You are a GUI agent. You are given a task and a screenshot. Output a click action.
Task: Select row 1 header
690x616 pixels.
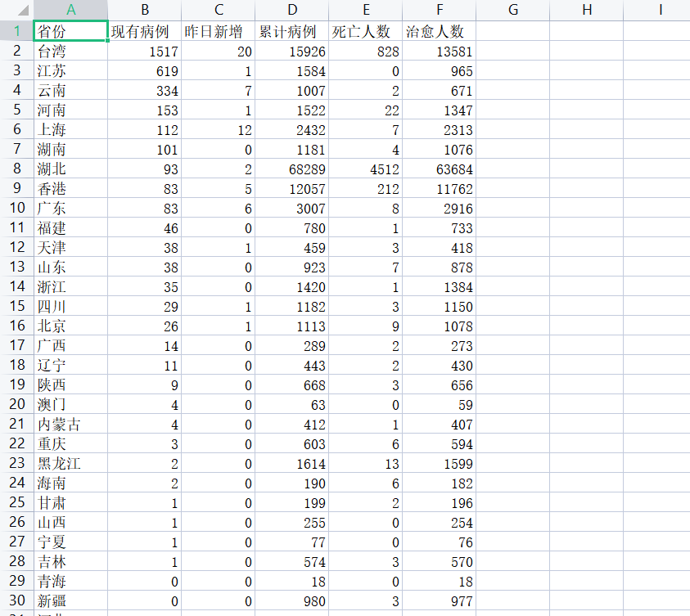pos(16,31)
